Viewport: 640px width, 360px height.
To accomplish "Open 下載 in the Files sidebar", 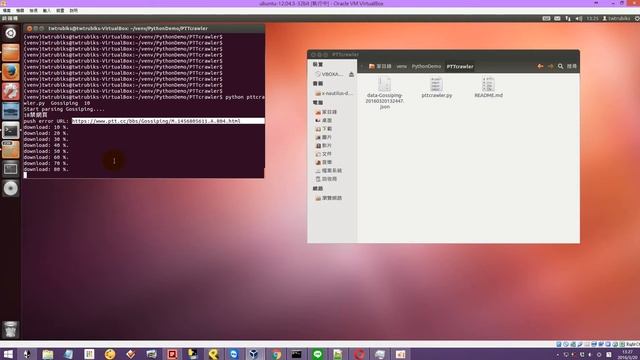I will pos(324,129).
